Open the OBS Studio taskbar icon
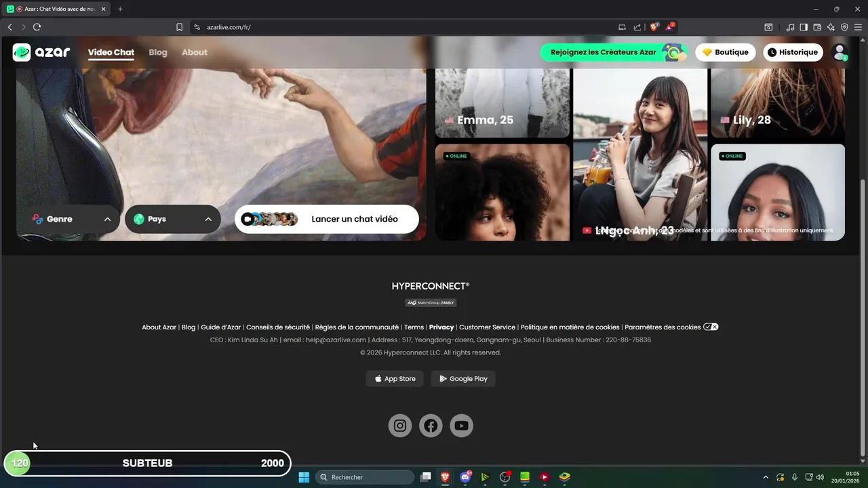Screen dimensions: 868x488 [x=505, y=477]
